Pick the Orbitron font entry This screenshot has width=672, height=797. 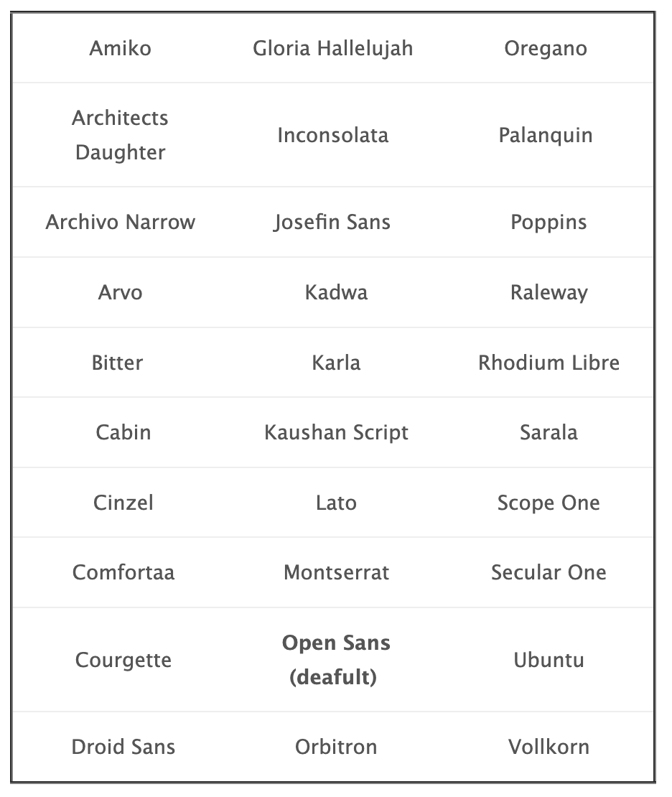point(336,747)
